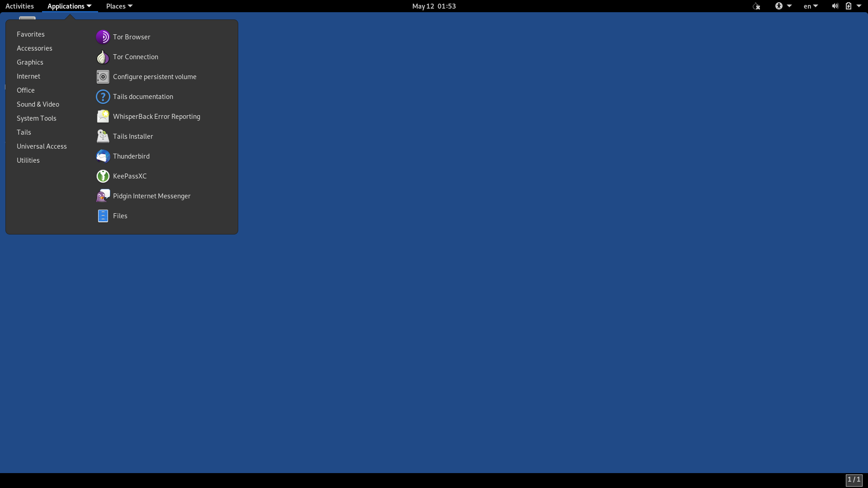This screenshot has width=868, height=488.
Task: Select the Universal Access category
Action: (42, 146)
